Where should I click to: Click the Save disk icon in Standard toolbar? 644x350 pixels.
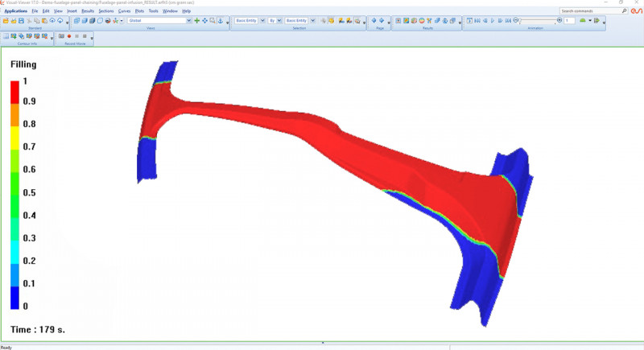(22, 20)
